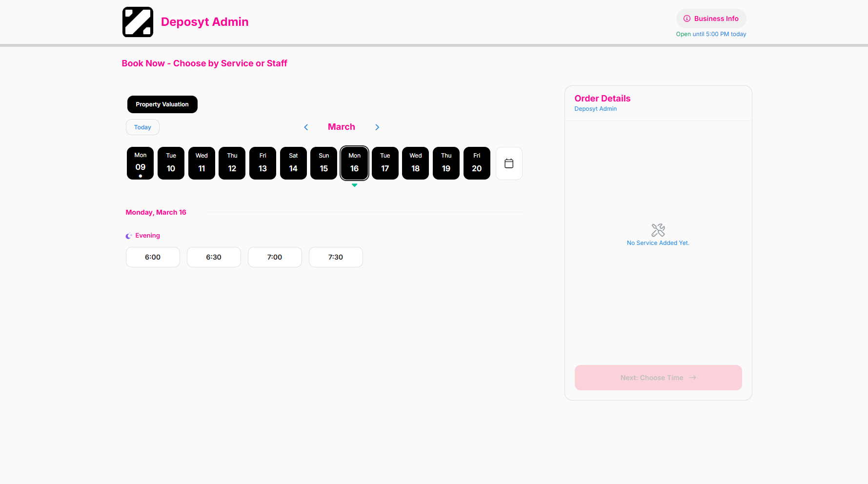This screenshot has height=484, width=868.
Task: Select Mon 09 date
Action: click(x=141, y=163)
